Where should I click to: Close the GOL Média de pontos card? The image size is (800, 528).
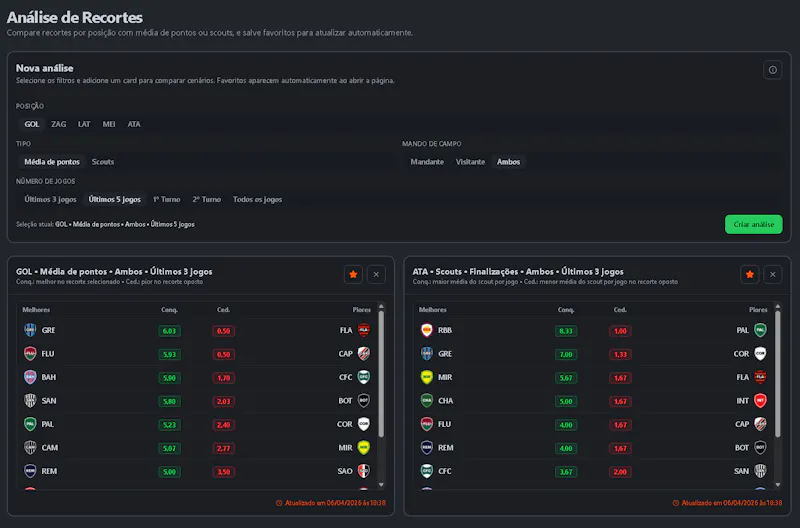pyautogui.click(x=376, y=274)
